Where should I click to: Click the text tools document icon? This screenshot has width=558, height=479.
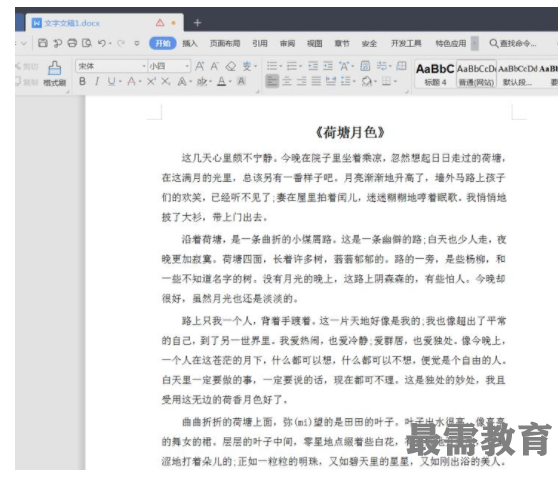click(x=365, y=66)
